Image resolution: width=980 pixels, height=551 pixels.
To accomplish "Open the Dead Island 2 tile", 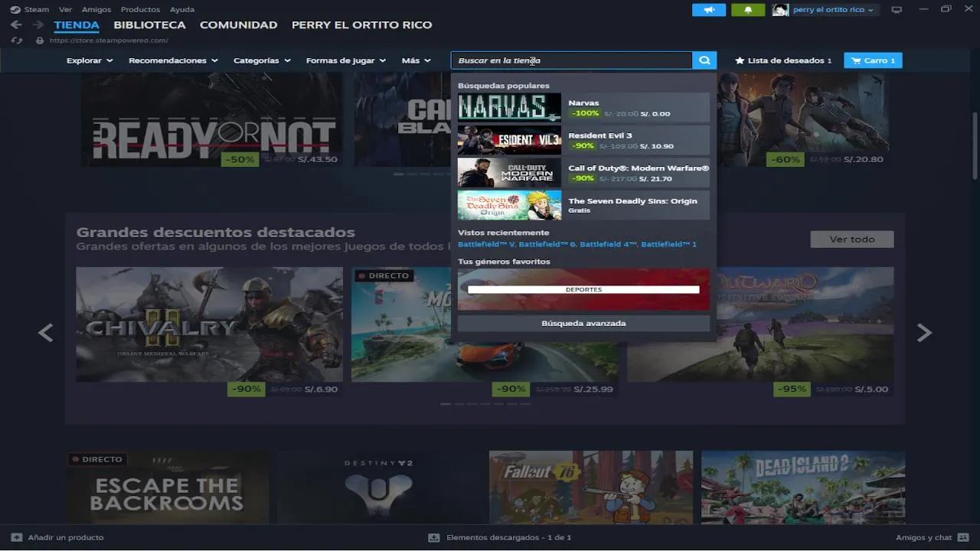I will [x=803, y=487].
